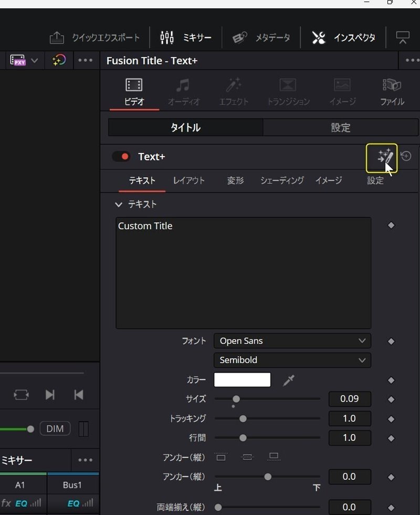Open the Mixer (ミキサー) panel from toolbar
420x515 pixels.
pyautogui.click(x=186, y=38)
